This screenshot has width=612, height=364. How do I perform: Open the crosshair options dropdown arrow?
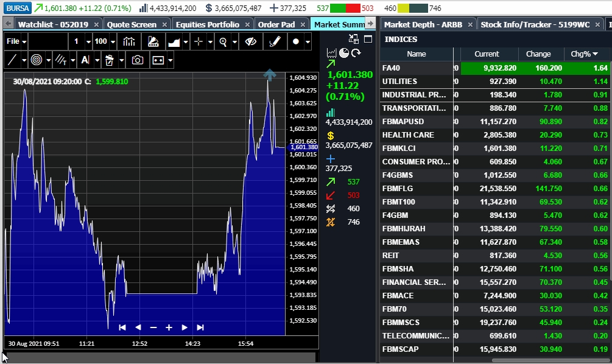point(210,42)
